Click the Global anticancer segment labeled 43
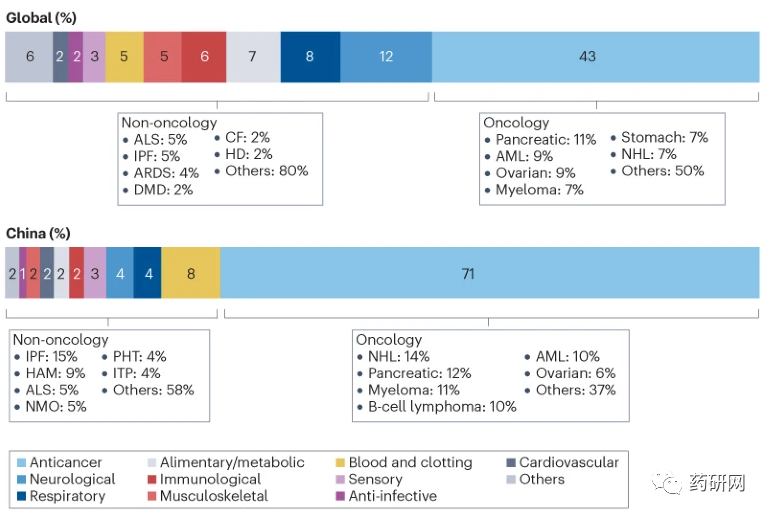Image resolution: width=770 pixels, height=516 pixels. (587, 57)
